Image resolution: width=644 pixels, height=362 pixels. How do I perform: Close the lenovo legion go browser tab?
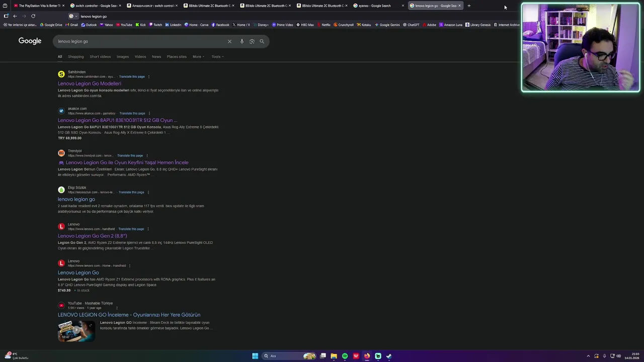(459, 6)
